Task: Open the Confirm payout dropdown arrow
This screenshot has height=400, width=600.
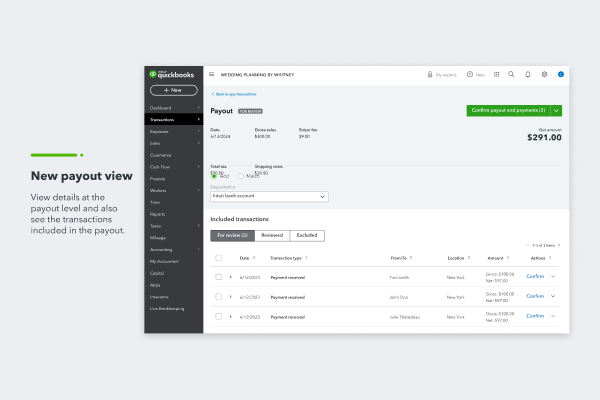Action: tap(556, 111)
